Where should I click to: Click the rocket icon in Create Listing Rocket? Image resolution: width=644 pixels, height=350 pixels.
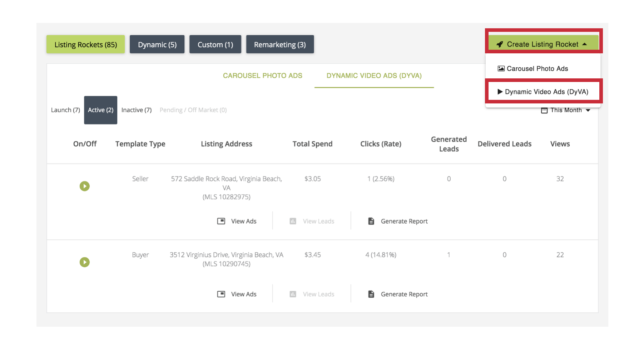(500, 44)
